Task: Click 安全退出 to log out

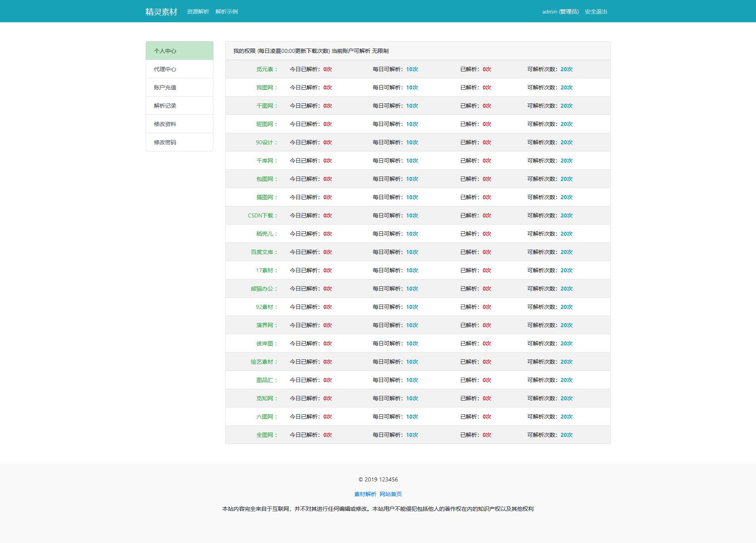Action: (596, 12)
